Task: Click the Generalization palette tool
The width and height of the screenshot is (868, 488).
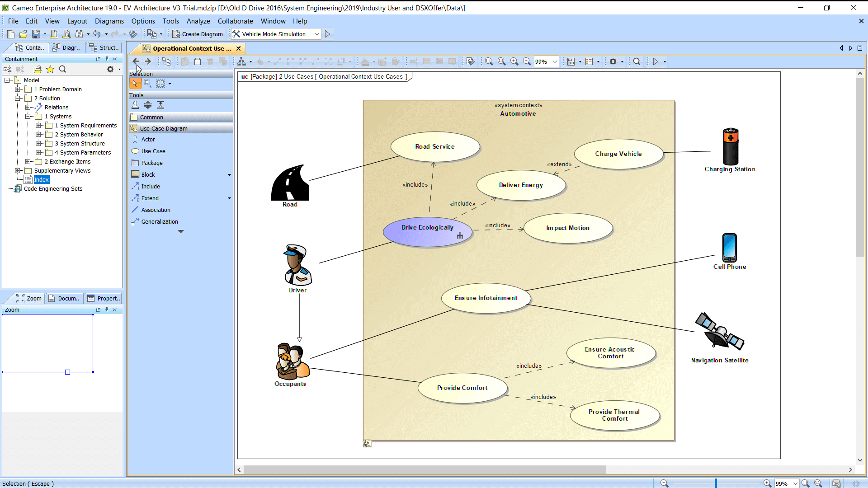Action: (159, 222)
